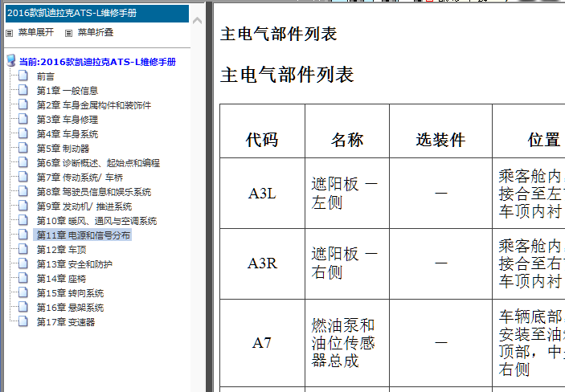565x392 pixels.
Task: Open root node 当前:2016款凯迪拉克ATS-L维修手册
Action: [x=97, y=62]
